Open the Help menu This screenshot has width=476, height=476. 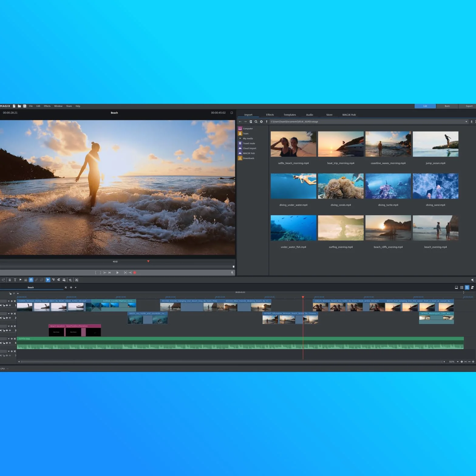tap(78, 106)
